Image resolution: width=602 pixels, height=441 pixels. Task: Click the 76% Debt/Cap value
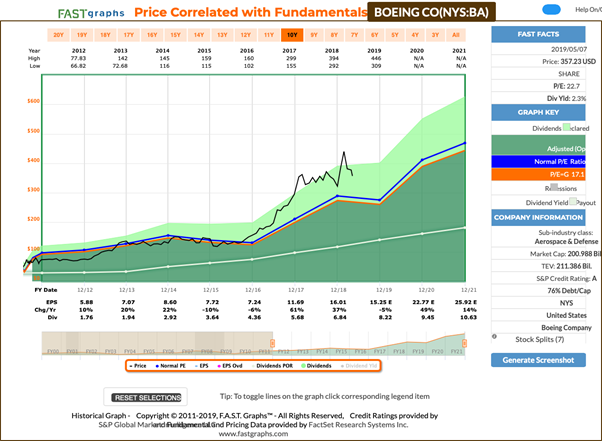pyautogui.click(x=569, y=291)
